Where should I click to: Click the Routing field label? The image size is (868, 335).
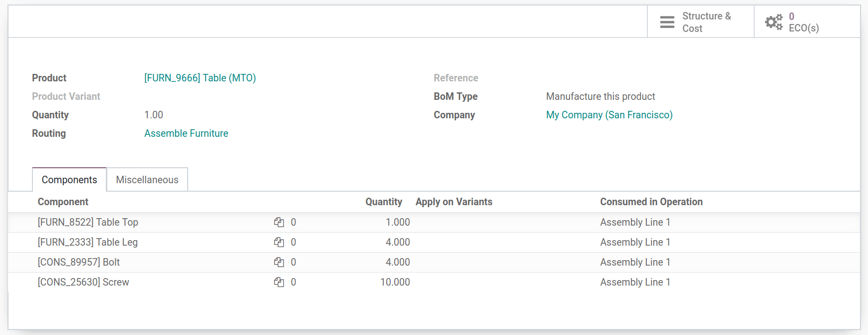pos(49,133)
